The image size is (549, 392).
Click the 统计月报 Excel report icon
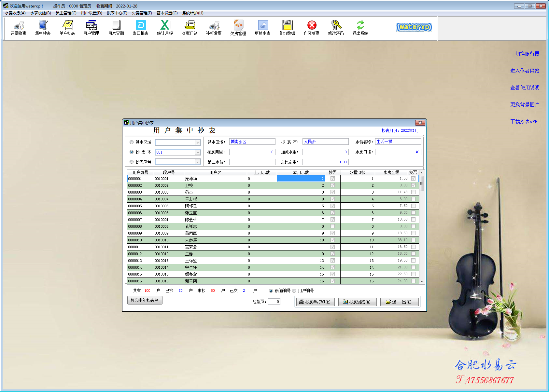pyautogui.click(x=165, y=28)
